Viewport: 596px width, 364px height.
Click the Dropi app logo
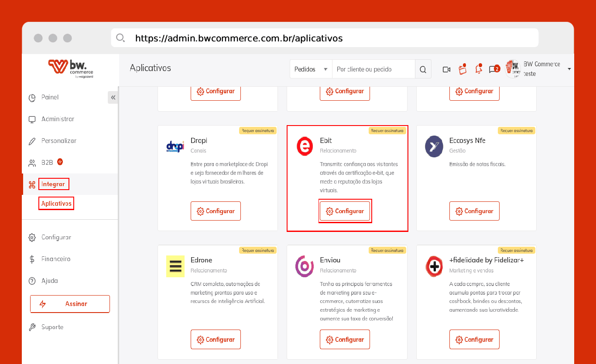175,146
